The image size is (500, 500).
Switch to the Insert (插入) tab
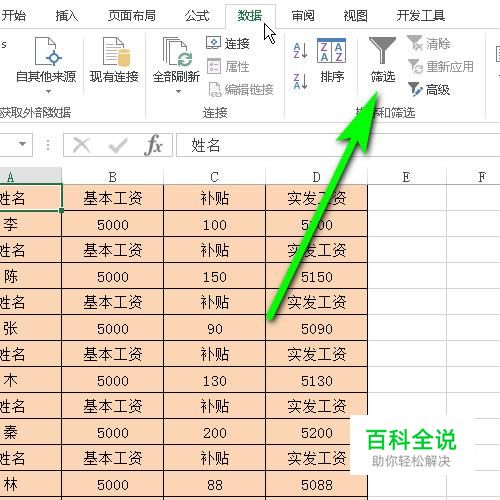pyautogui.click(x=67, y=16)
